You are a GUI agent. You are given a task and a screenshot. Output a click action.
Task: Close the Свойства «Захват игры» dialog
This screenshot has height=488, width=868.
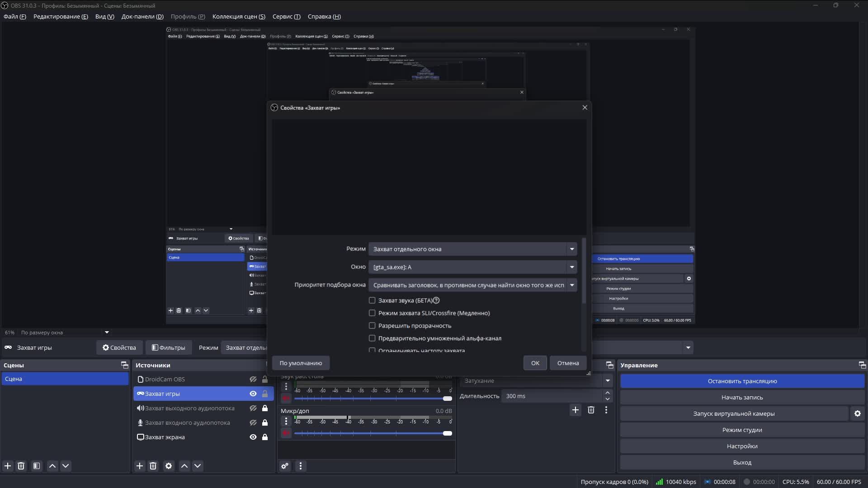(x=585, y=108)
